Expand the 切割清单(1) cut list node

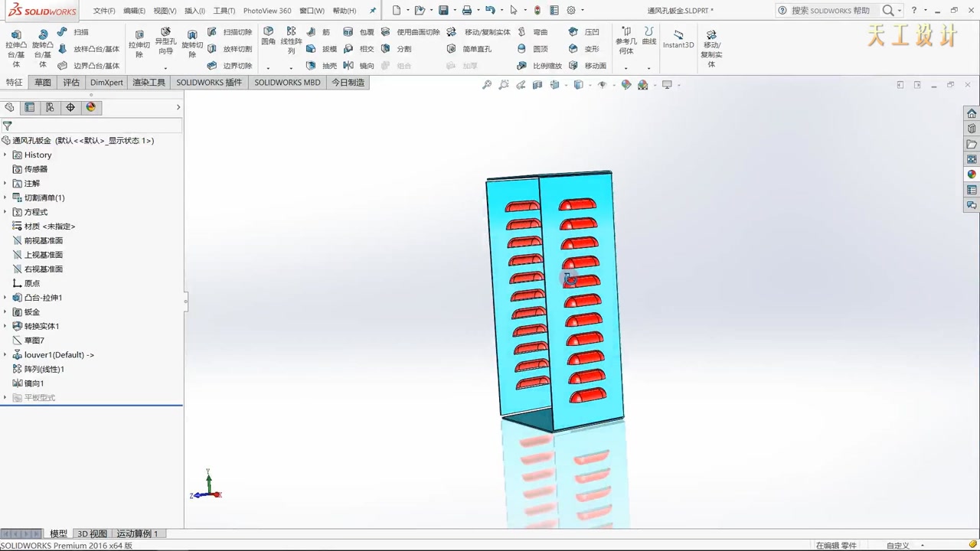5,197
